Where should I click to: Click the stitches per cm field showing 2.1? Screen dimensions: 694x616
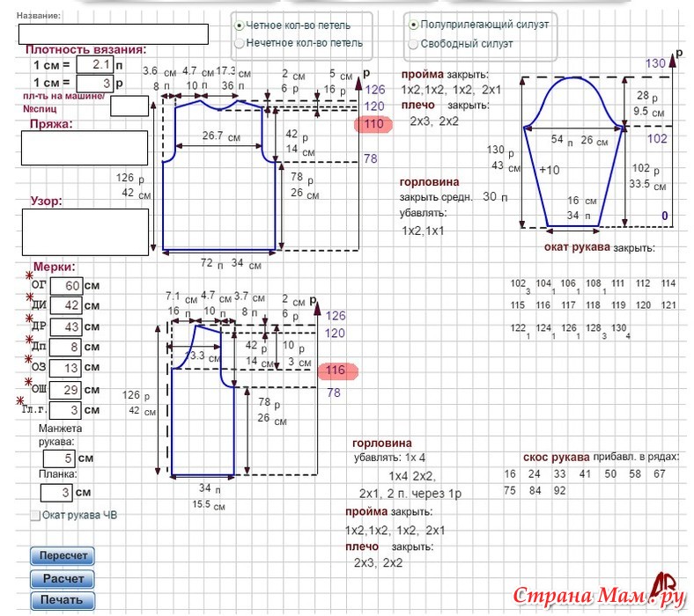coord(95,64)
